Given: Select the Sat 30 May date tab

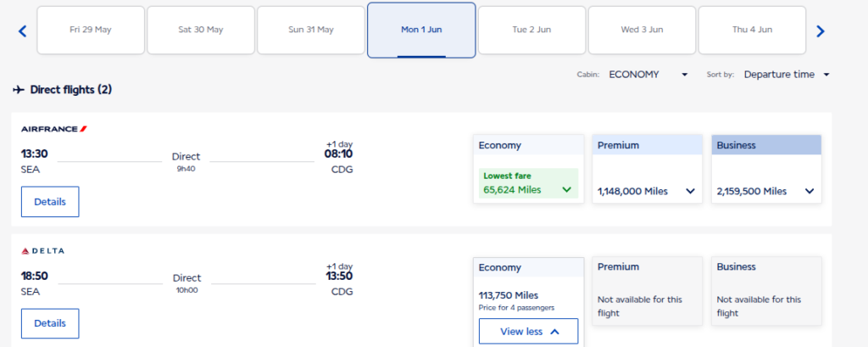Looking at the screenshot, I should pos(201,30).
